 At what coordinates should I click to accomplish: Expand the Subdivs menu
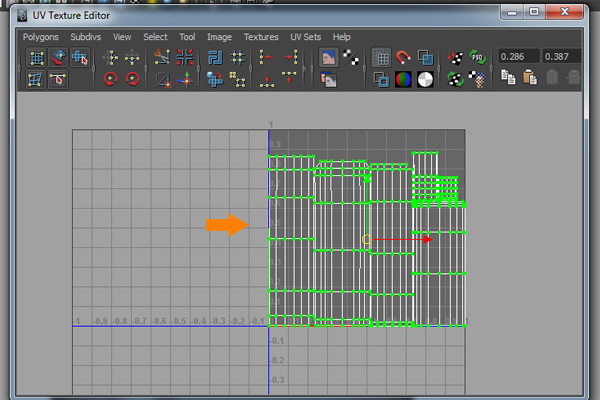[x=87, y=37]
